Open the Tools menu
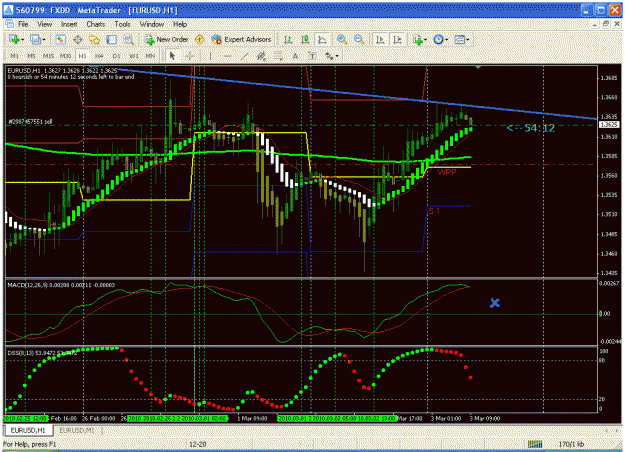The image size is (625, 452). click(x=122, y=24)
